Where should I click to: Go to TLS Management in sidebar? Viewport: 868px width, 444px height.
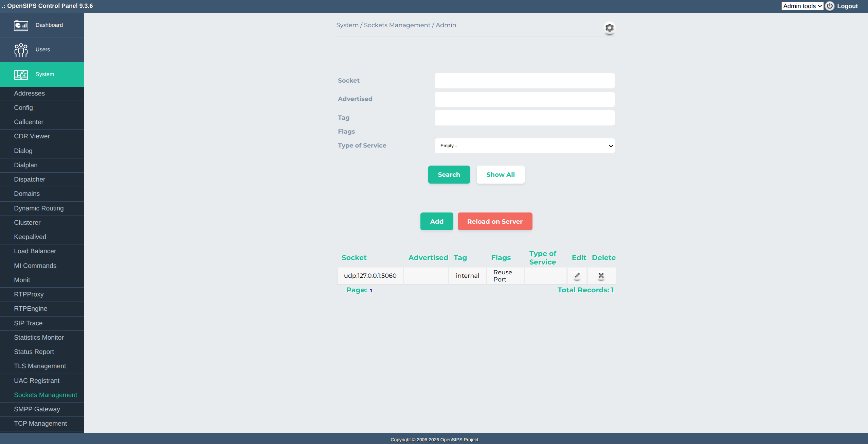(x=40, y=366)
